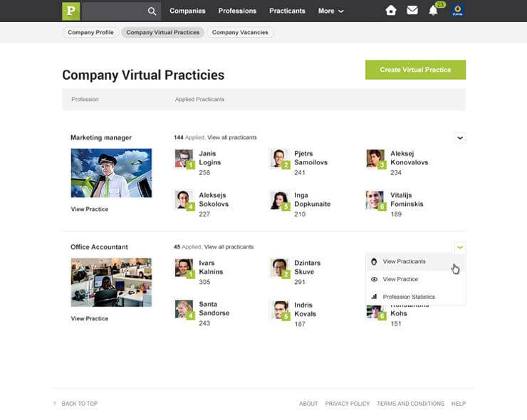Click the Marketing manager heading

(101, 137)
